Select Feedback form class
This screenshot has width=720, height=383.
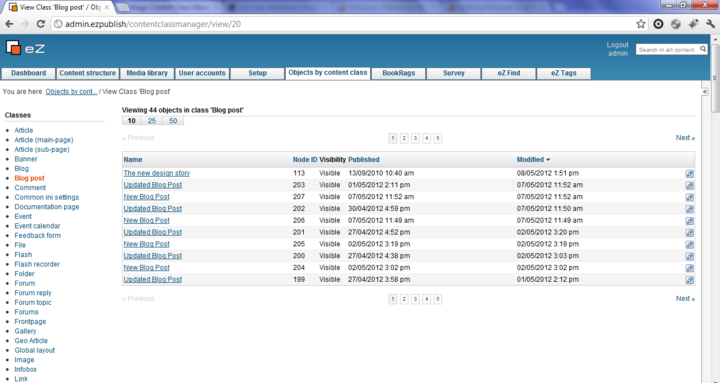click(38, 235)
